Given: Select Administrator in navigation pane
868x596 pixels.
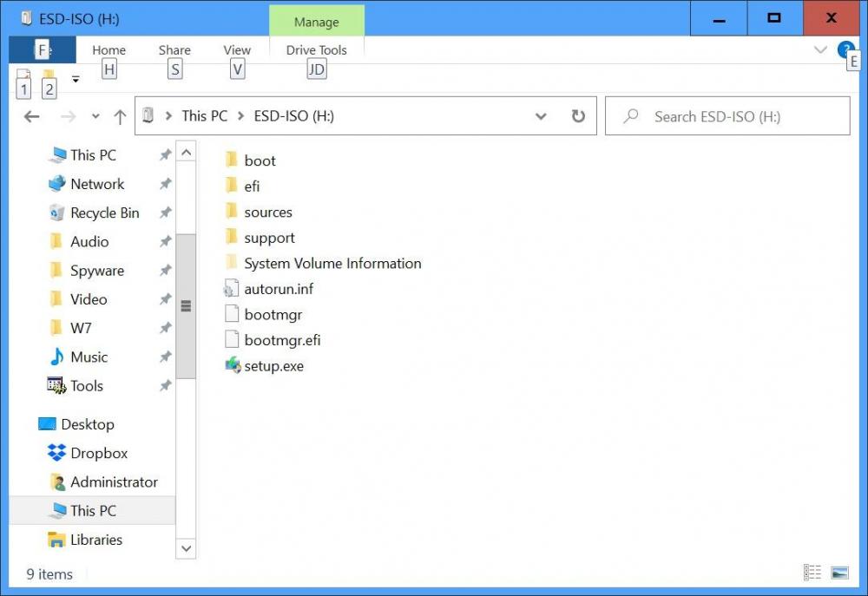Looking at the screenshot, I should point(114,481).
